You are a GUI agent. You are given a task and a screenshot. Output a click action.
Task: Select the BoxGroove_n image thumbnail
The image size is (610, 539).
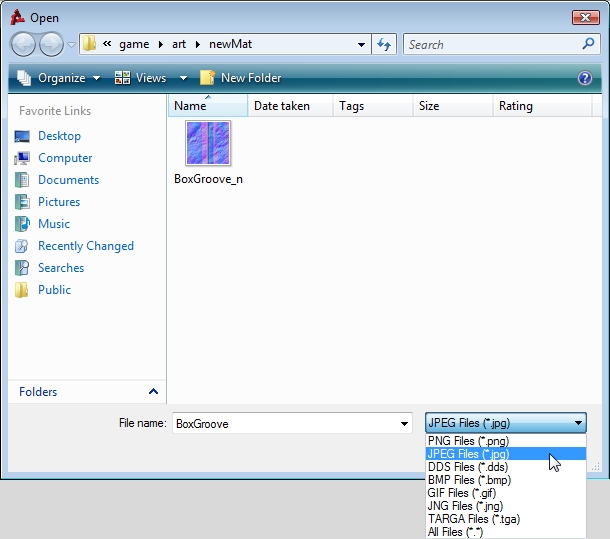208,144
